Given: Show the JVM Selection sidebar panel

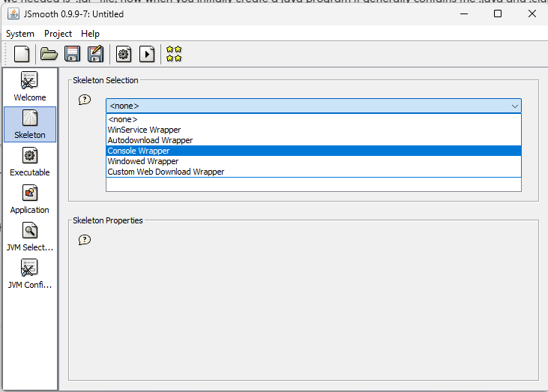Looking at the screenshot, I should [x=30, y=237].
